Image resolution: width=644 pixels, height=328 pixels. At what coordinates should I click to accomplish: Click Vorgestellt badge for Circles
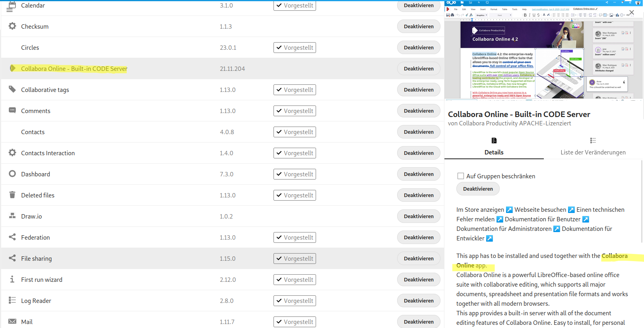pos(295,47)
